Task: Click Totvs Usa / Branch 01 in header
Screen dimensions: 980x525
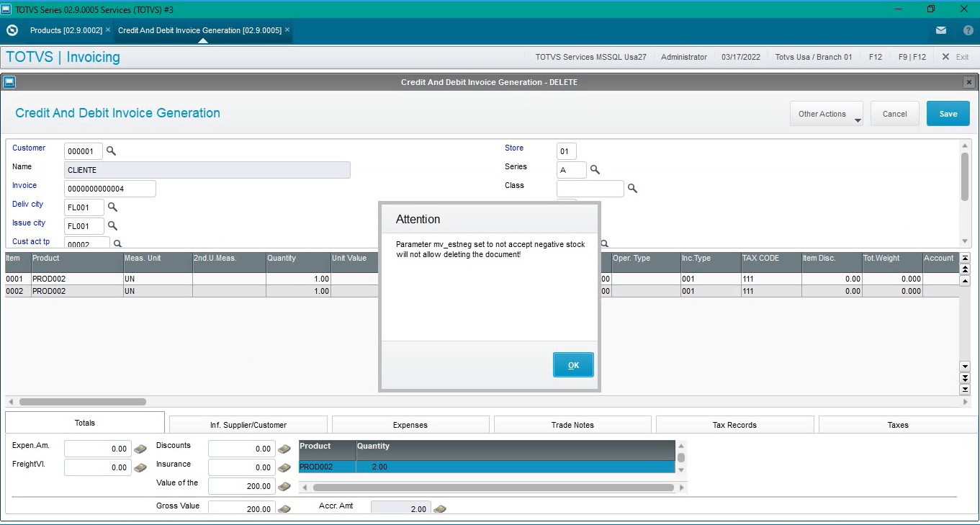Action: pyautogui.click(x=814, y=57)
